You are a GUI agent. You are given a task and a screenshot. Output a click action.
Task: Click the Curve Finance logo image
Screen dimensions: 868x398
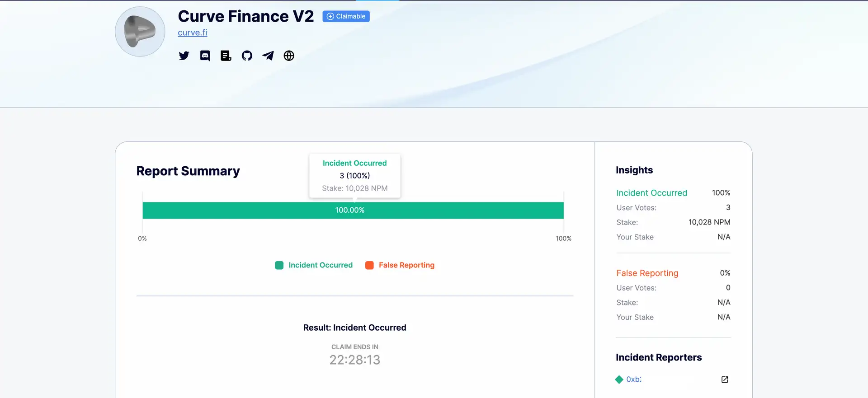140,32
